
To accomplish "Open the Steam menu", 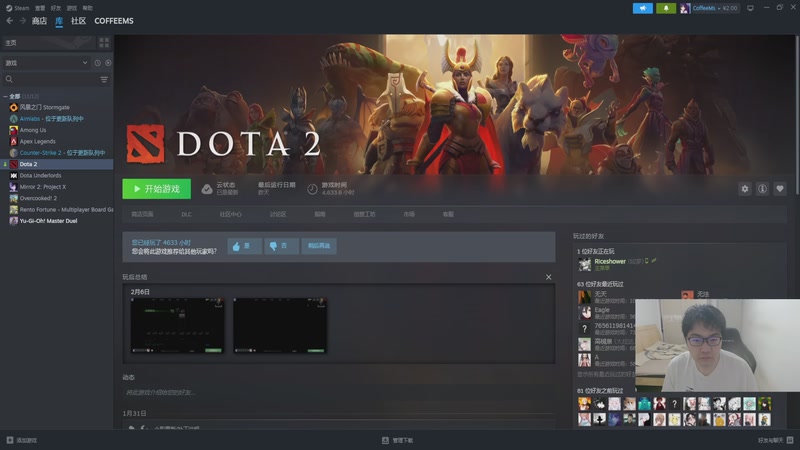I will coord(18,8).
